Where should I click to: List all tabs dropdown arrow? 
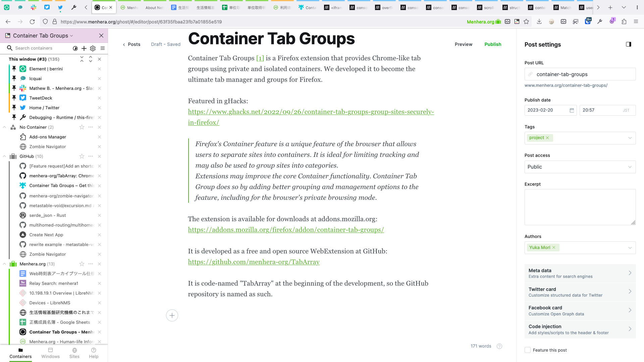pos(624,7)
